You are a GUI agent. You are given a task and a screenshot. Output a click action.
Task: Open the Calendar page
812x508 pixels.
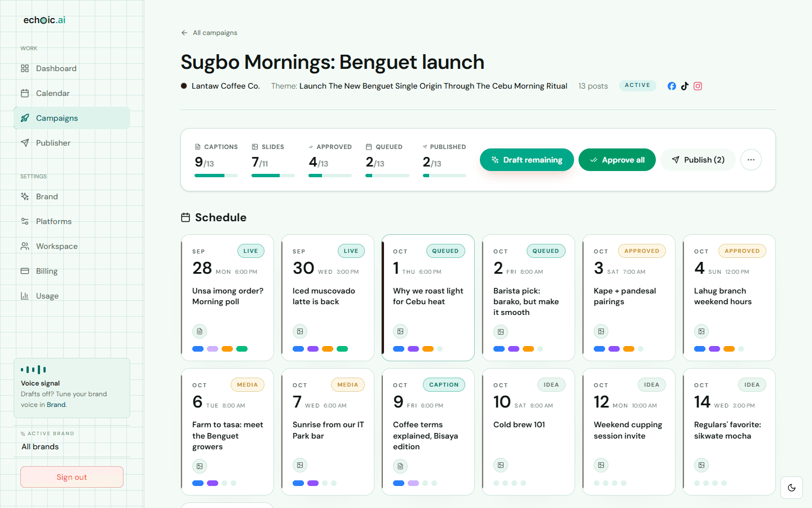coord(72,93)
